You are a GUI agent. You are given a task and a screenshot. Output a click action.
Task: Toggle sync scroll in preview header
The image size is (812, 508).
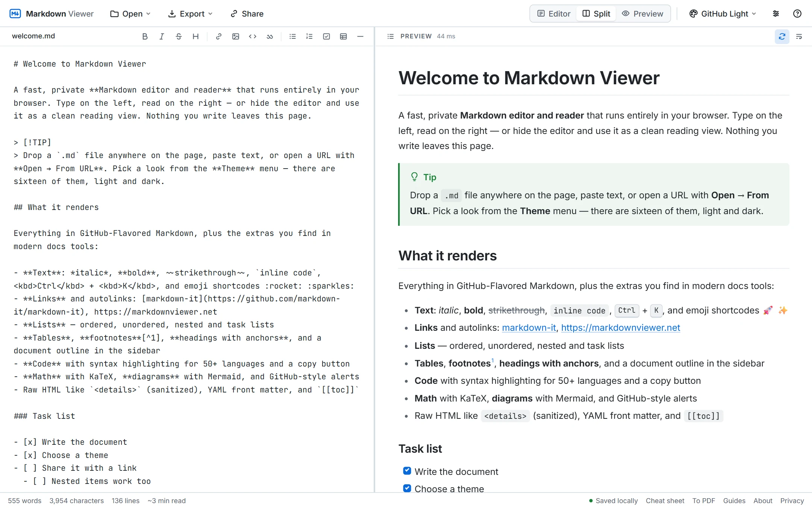[x=782, y=37]
